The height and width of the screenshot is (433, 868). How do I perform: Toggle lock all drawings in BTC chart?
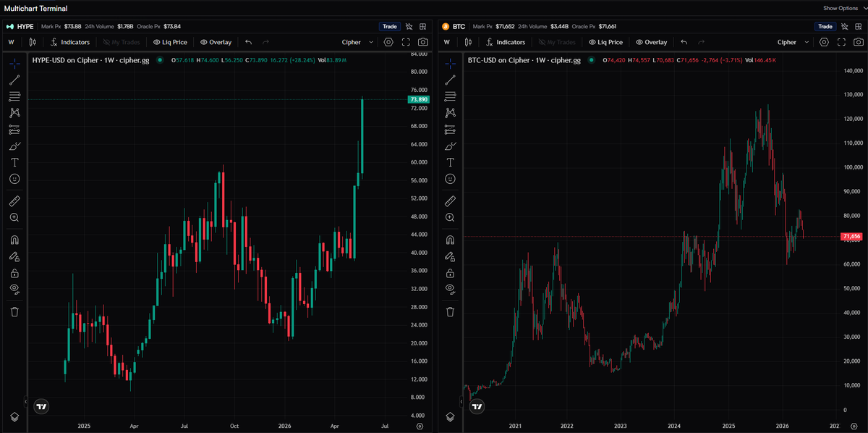point(450,273)
